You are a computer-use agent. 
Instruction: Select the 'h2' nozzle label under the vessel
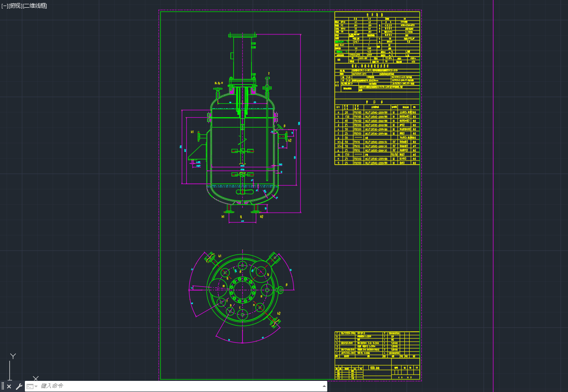pyautogui.click(x=261, y=217)
